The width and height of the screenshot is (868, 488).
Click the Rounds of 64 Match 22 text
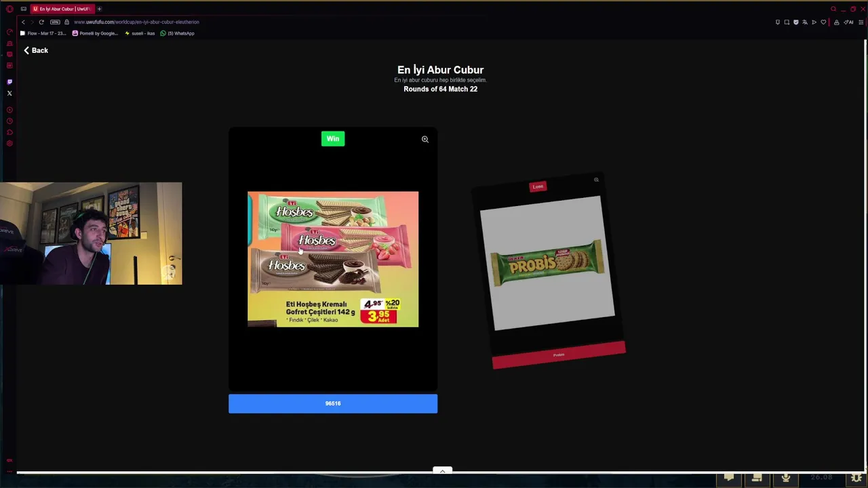440,89
